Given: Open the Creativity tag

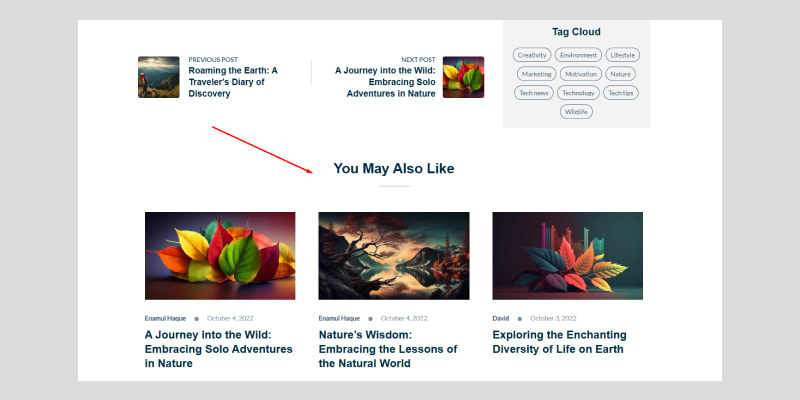Looking at the screenshot, I should coord(532,55).
